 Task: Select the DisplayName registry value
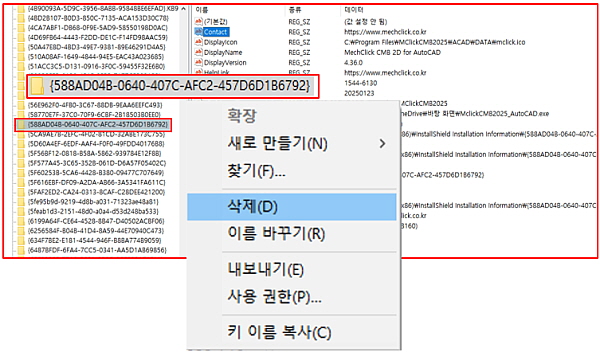click(x=223, y=52)
